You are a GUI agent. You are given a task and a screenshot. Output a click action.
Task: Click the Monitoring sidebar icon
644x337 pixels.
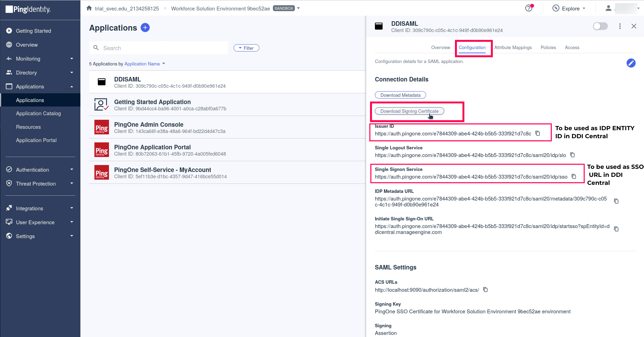point(9,58)
